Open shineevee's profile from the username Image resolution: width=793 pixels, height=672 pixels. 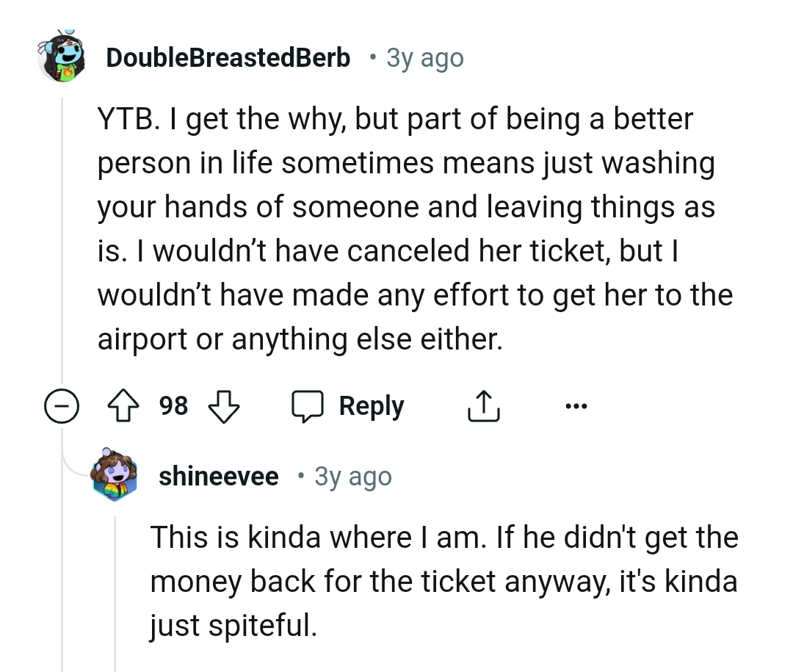coord(218,476)
